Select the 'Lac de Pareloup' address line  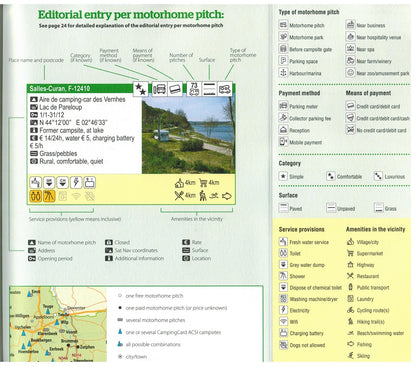tap(60, 107)
